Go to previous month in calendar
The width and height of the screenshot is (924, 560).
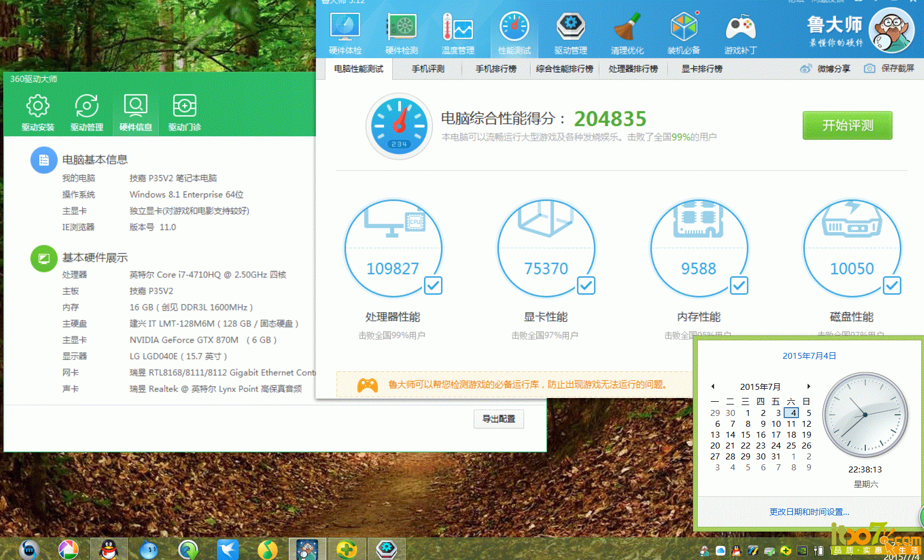tap(713, 387)
